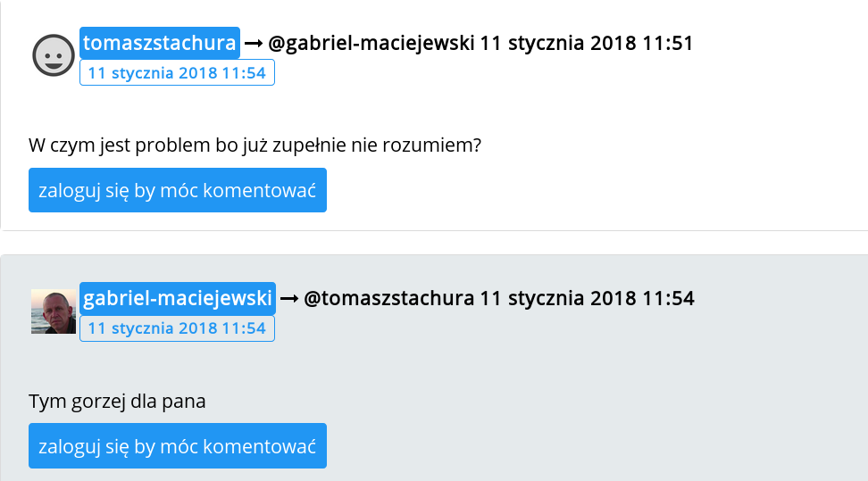Click gabriel-maciejewski's profile photo avatar
The width and height of the screenshot is (868, 481).
click(x=54, y=311)
